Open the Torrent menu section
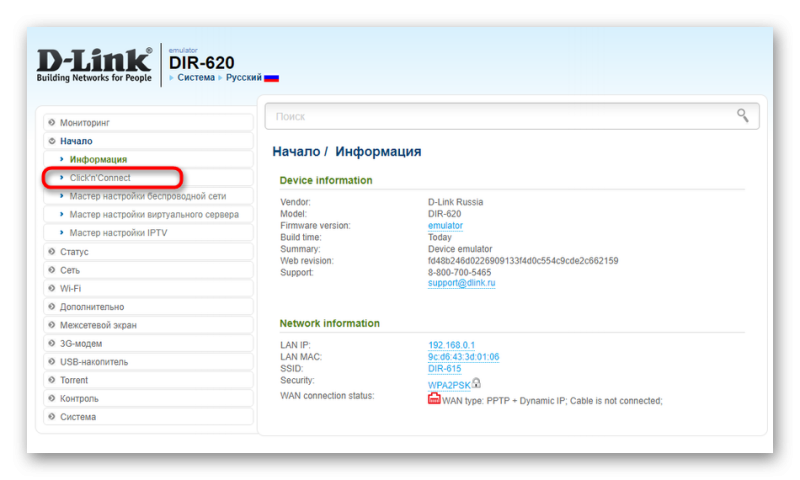The width and height of the screenshot is (800, 480). (x=148, y=380)
